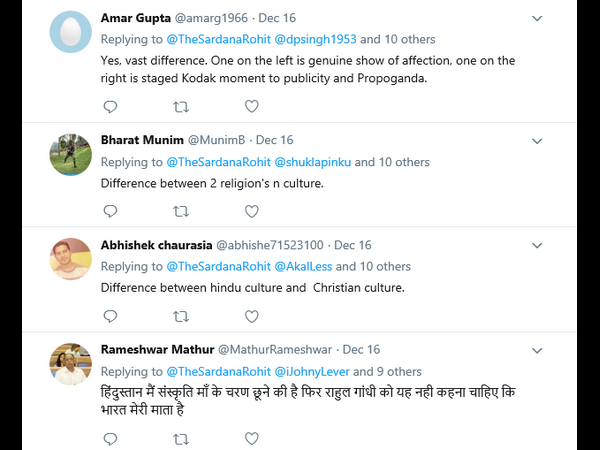Screen dimensions: 600x450
Task: Open dropdown on Abhishek chaurasia's tweet
Action: coord(537,245)
